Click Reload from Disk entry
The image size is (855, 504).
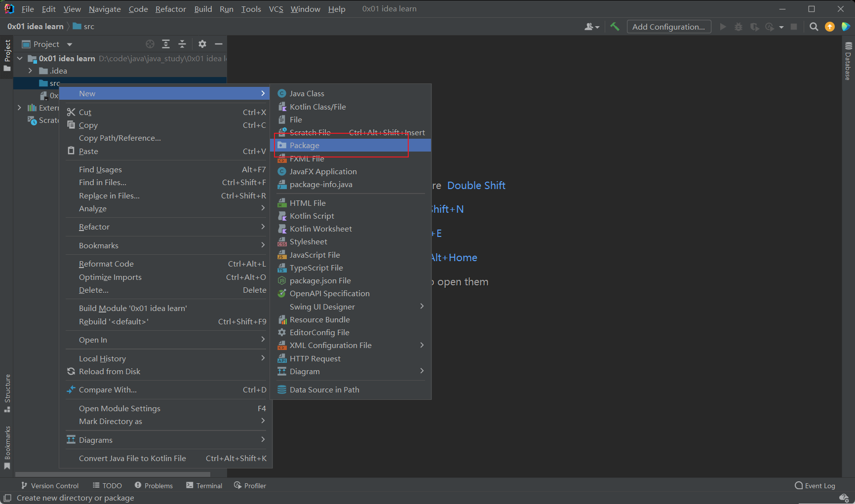tap(166, 371)
